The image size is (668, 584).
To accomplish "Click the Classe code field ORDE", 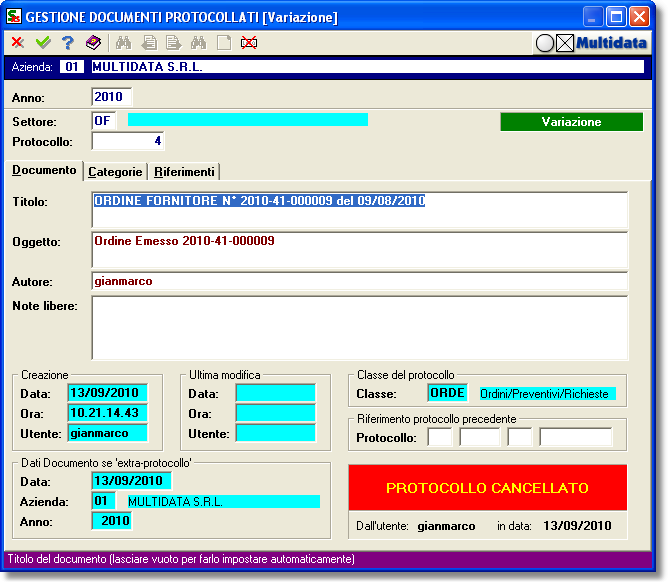I will pyautogui.click(x=447, y=393).
